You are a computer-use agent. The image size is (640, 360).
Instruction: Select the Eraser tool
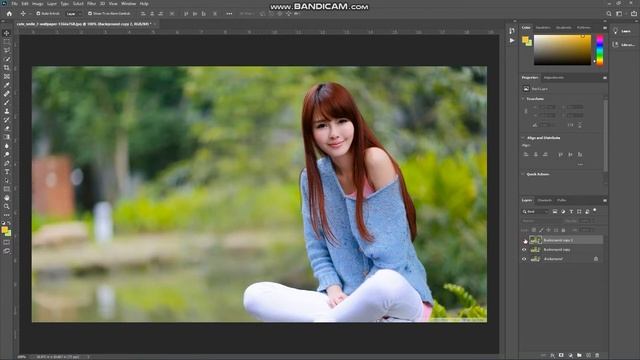pyautogui.click(x=7, y=128)
